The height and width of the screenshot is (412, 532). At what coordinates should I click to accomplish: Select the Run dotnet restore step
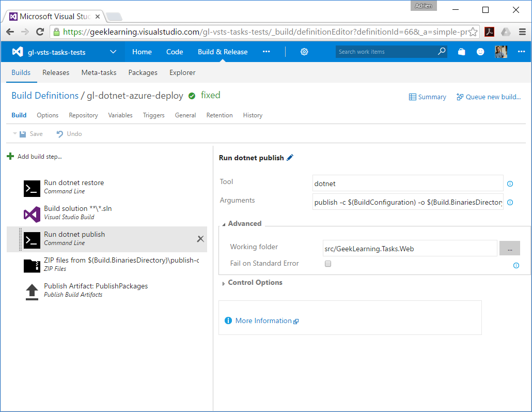tap(107, 187)
